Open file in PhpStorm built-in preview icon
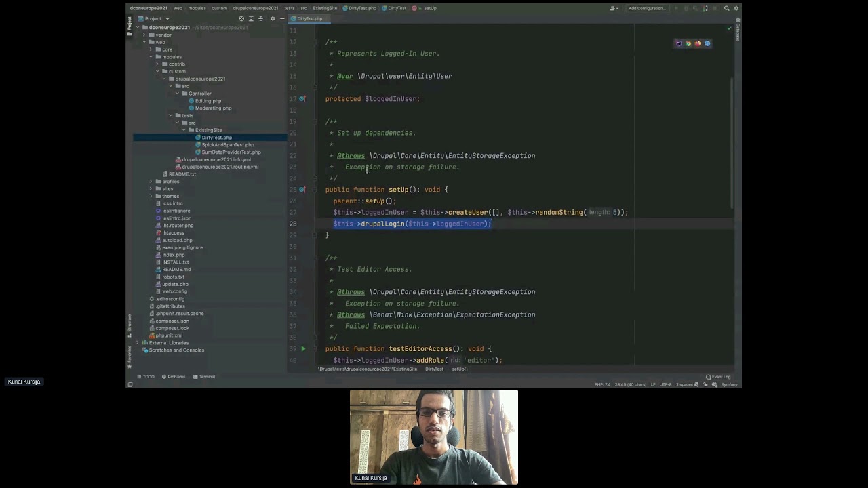868x488 pixels. [678, 43]
